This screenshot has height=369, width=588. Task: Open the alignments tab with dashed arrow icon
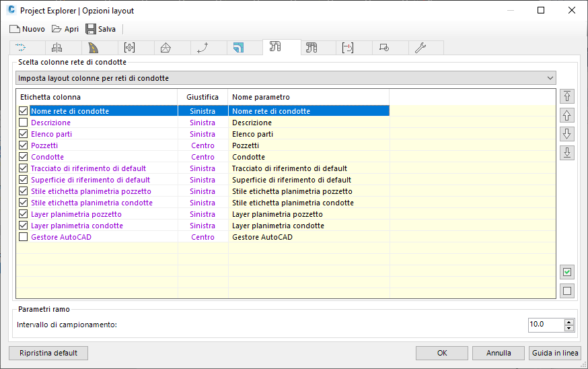tap(21, 48)
